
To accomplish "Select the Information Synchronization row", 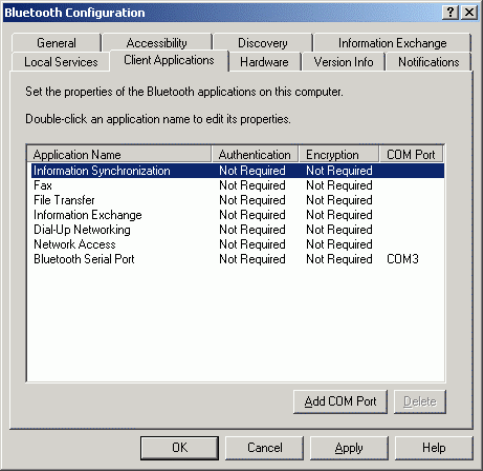I will click(237, 170).
